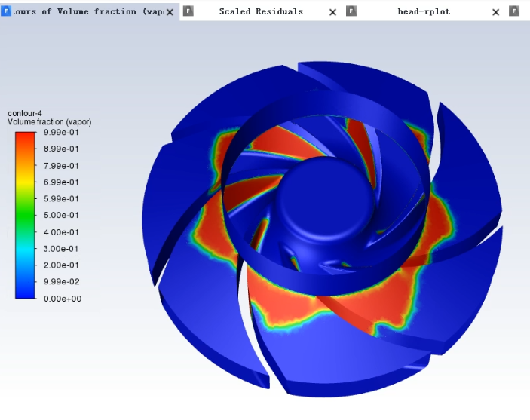
Task: Click the 9.99e-01 maximum legend value
Action: pos(62,132)
